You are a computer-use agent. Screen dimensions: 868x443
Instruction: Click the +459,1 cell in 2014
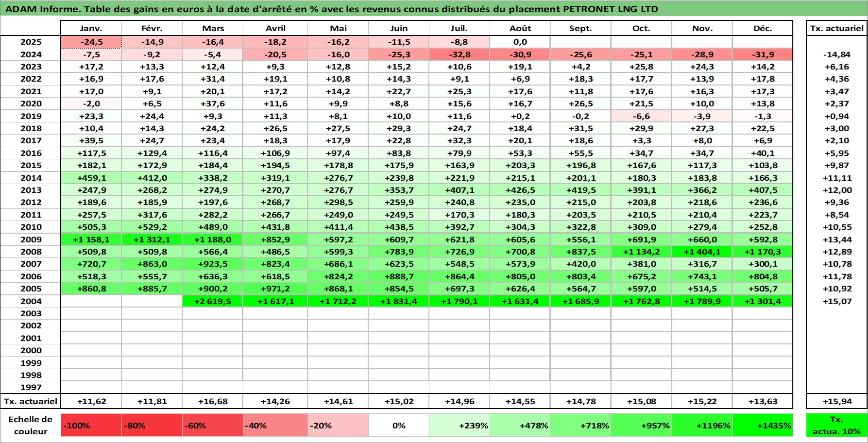(91, 178)
